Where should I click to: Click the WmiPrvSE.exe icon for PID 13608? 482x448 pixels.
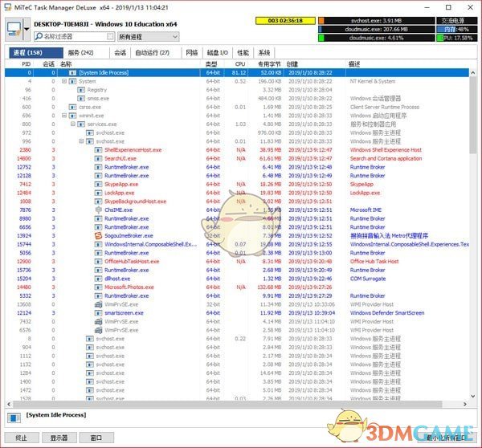click(x=98, y=304)
